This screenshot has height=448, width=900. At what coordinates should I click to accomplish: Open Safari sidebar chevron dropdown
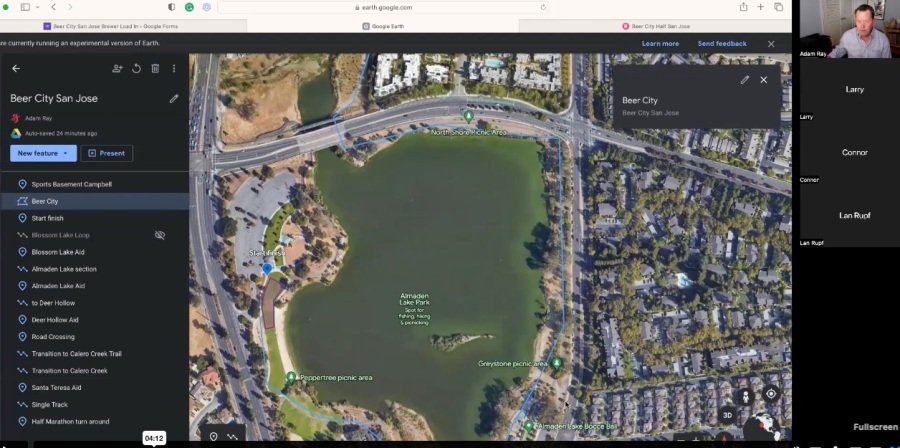tap(38, 7)
